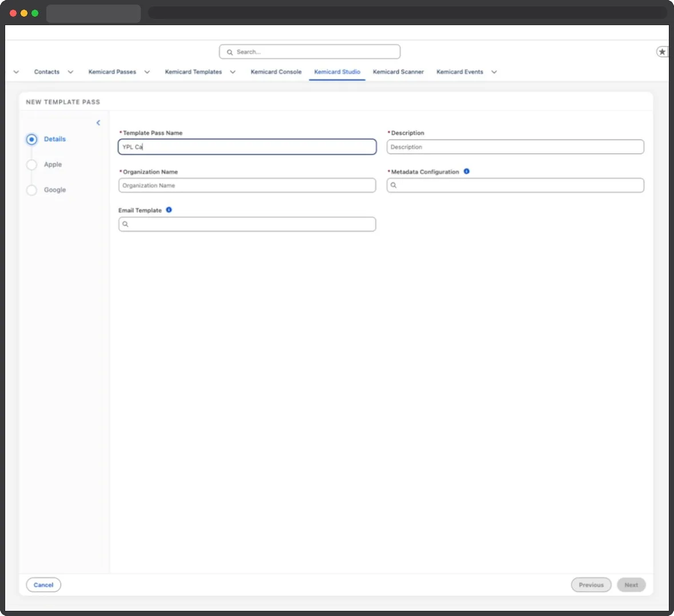674x616 pixels.
Task: Click the Previous button
Action: (x=591, y=585)
